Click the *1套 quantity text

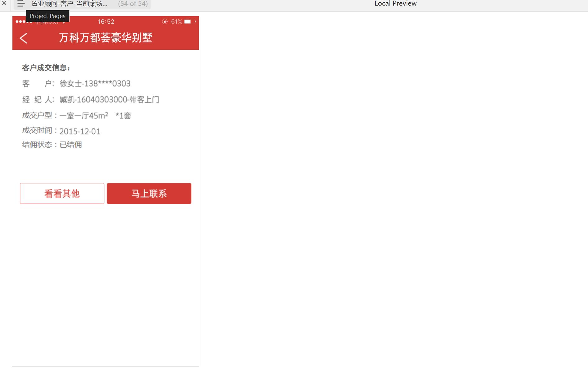pos(123,116)
